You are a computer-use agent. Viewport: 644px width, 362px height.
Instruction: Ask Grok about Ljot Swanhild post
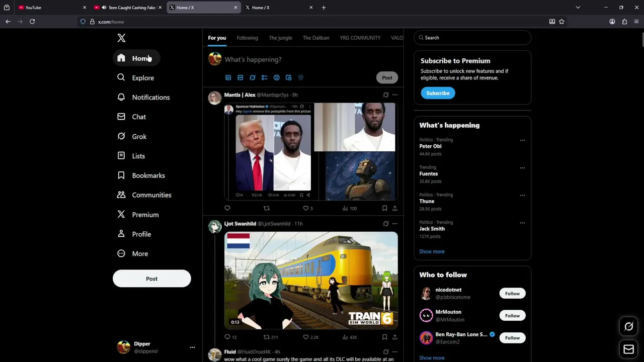(386, 224)
